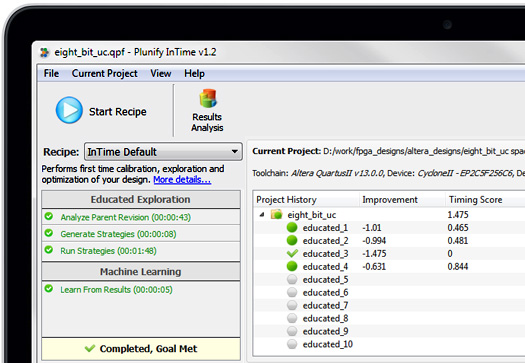Select the educated_6 revision row
The image size is (525, 363).
click(389, 292)
